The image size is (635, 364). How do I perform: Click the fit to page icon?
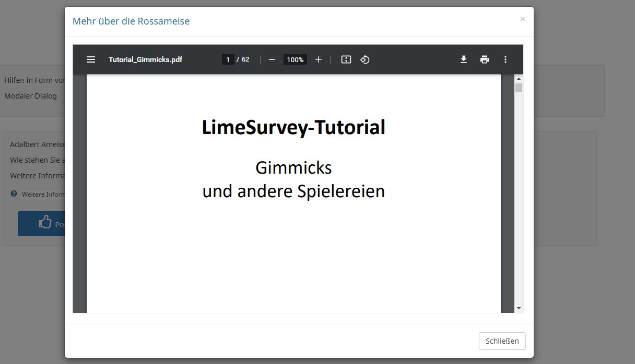346,59
